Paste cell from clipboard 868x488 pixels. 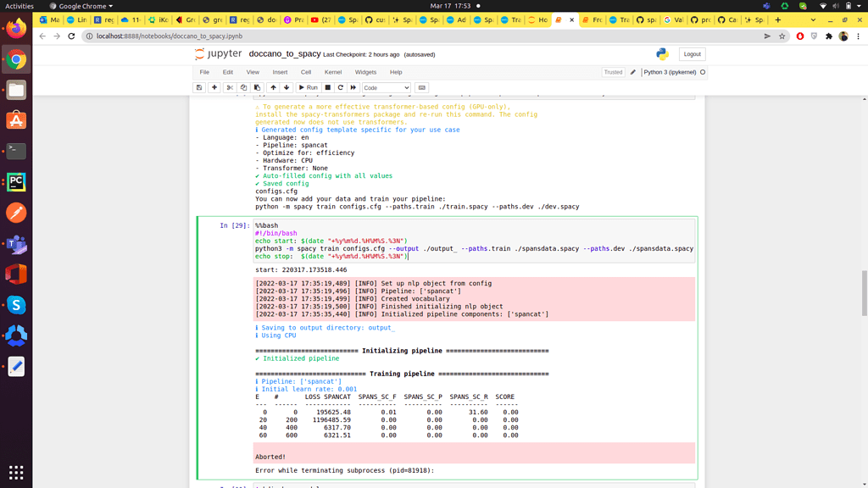(x=259, y=87)
